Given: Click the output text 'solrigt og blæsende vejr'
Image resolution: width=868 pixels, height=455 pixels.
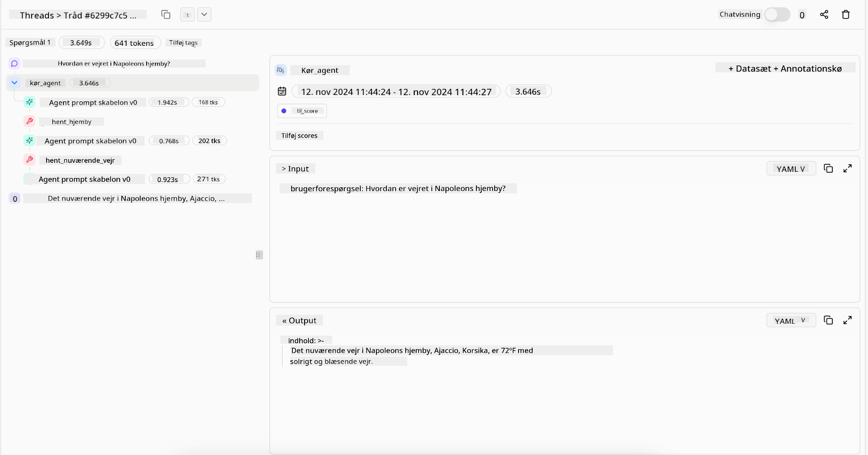Looking at the screenshot, I should (331, 361).
